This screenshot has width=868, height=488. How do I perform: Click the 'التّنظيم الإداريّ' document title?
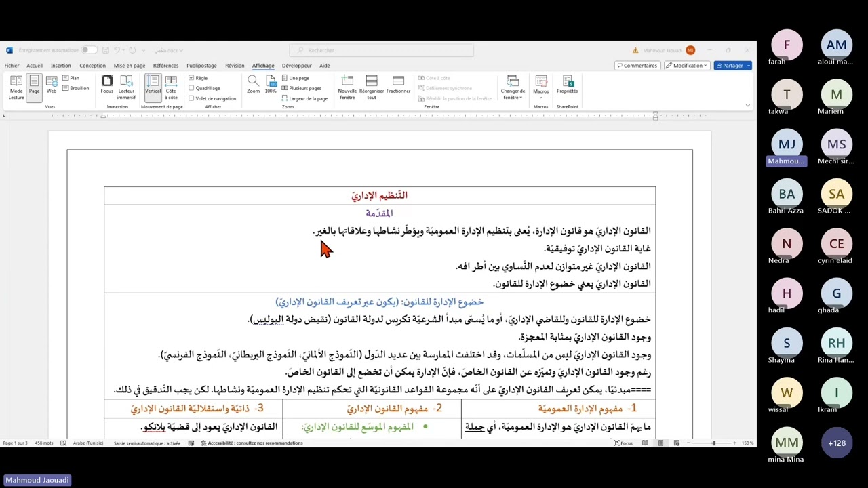point(379,195)
